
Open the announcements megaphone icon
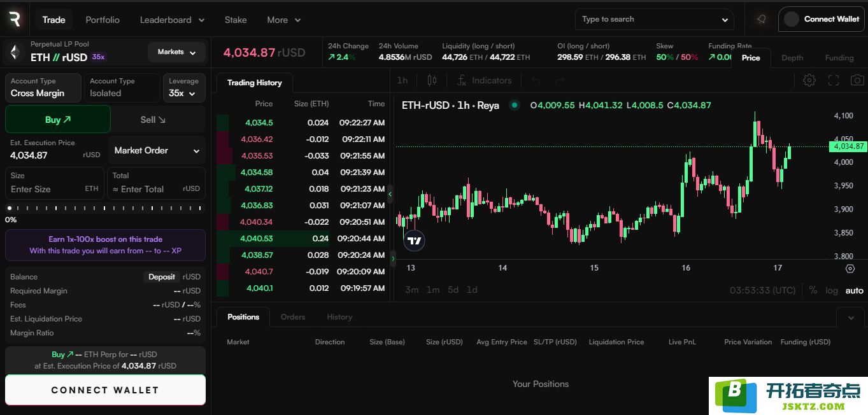[x=761, y=19]
